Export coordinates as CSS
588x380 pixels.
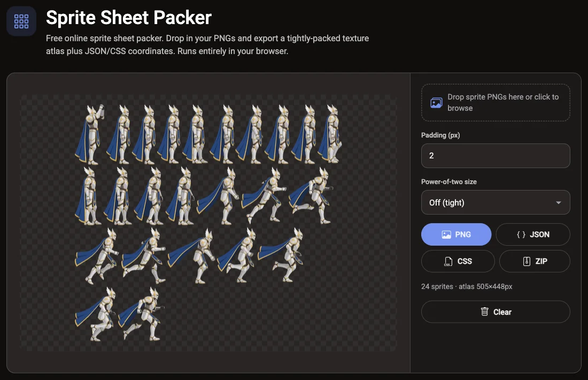(x=458, y=261)
